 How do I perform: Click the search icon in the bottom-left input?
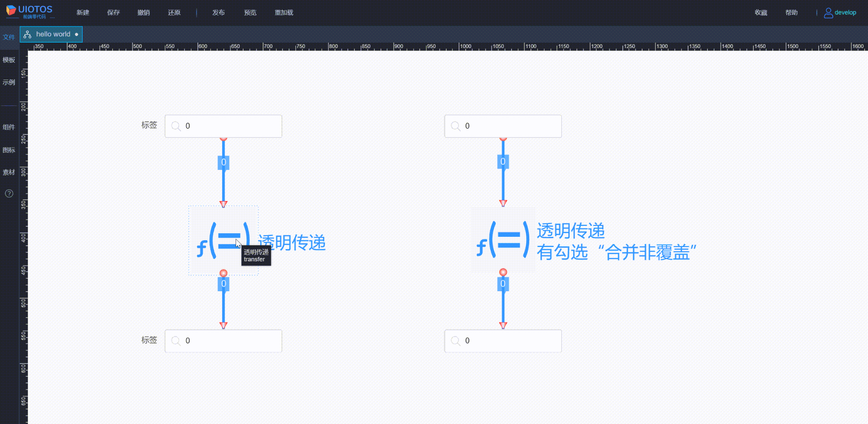(x=176, y=341)
